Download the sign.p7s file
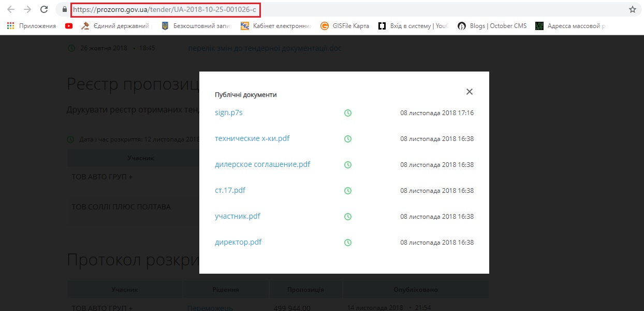 pyautogui.click(x=228, y=112)
